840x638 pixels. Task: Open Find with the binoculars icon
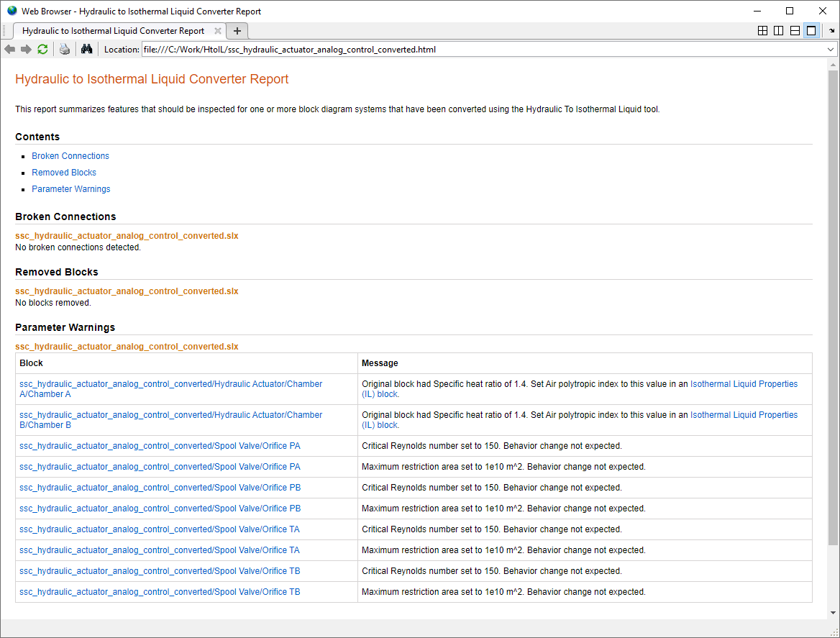[87, 49]
